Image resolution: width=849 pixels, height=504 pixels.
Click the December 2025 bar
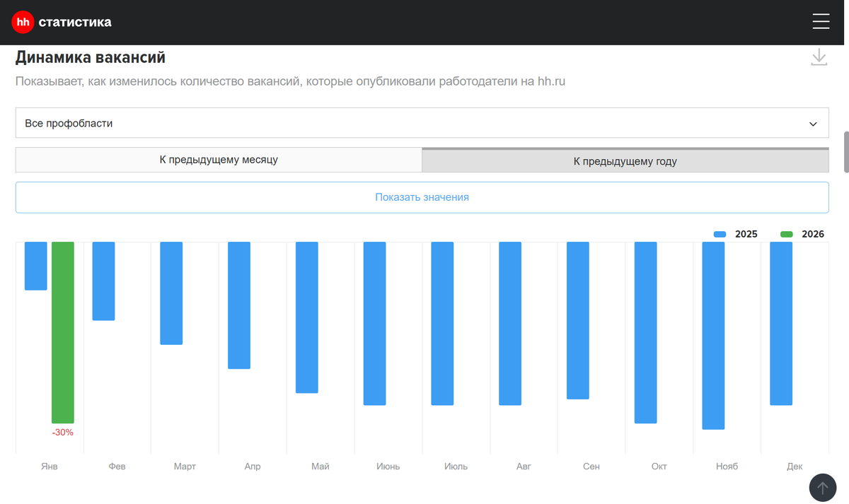pyautogui.click(x=781, y=323)
